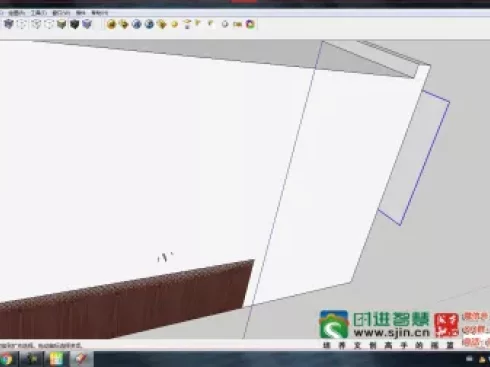Open the 帮助 menu
The height and width of the screenshot is (367, 490).
click(99, 13)
